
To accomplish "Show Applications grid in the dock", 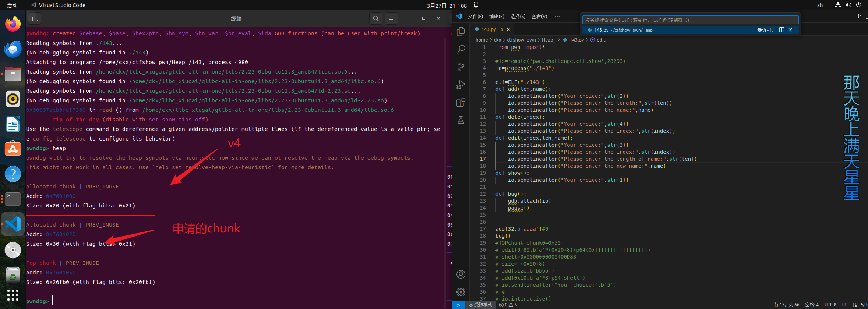I will pyautogui.click(x=13, y=295).
